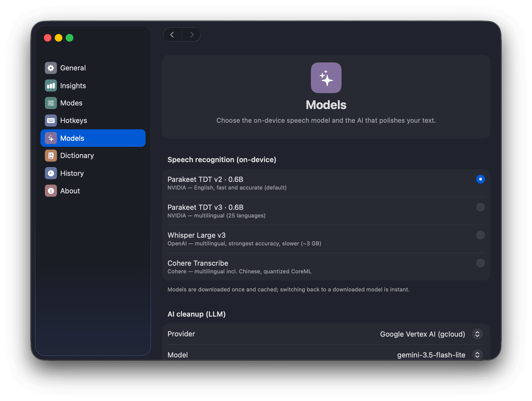Select Whisper Large v3 radio button
The image size is (532, 401).
pos(481,235)
